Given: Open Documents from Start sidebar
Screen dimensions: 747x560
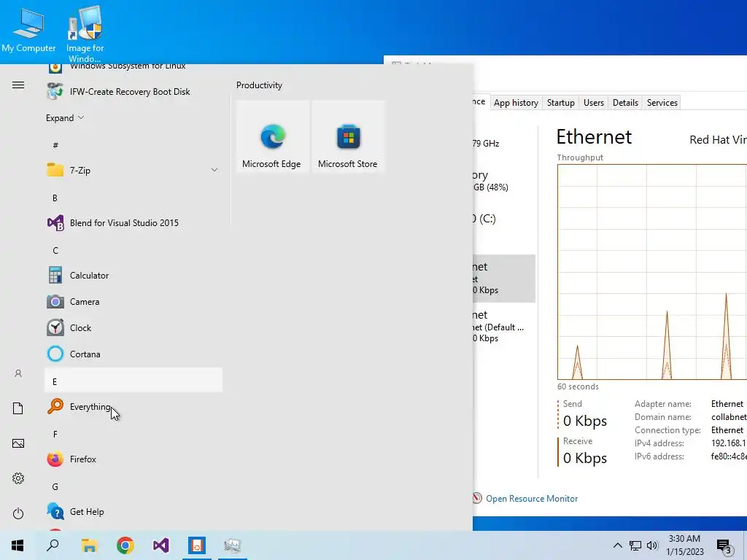Looking at the screenshot, I should [x=18, y=408].
